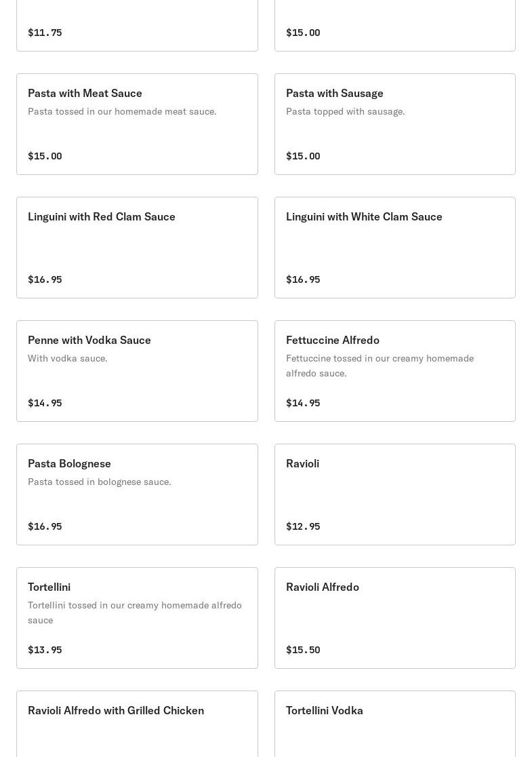Click the $12.95 Ravioli price
Viewport: 532px width, 757px height.
[303, 526]
